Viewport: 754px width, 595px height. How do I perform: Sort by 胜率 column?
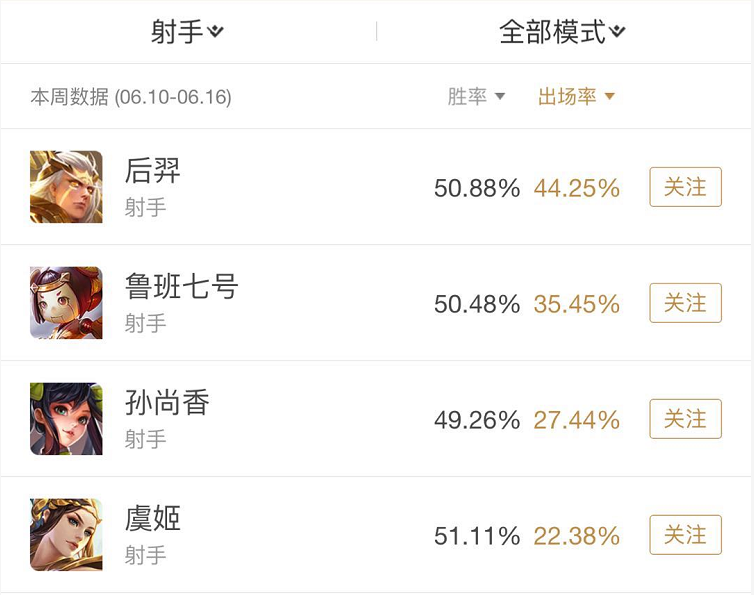pyautogui.click(x=476, y=96)
